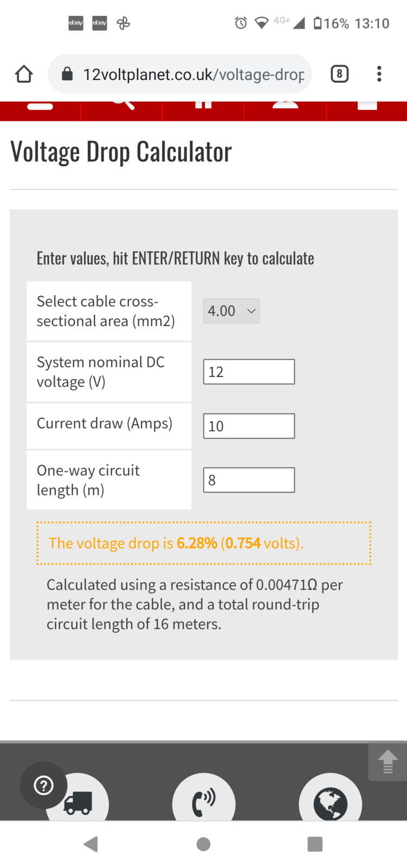Open the hamburger menu in red bar

(40, 105)
